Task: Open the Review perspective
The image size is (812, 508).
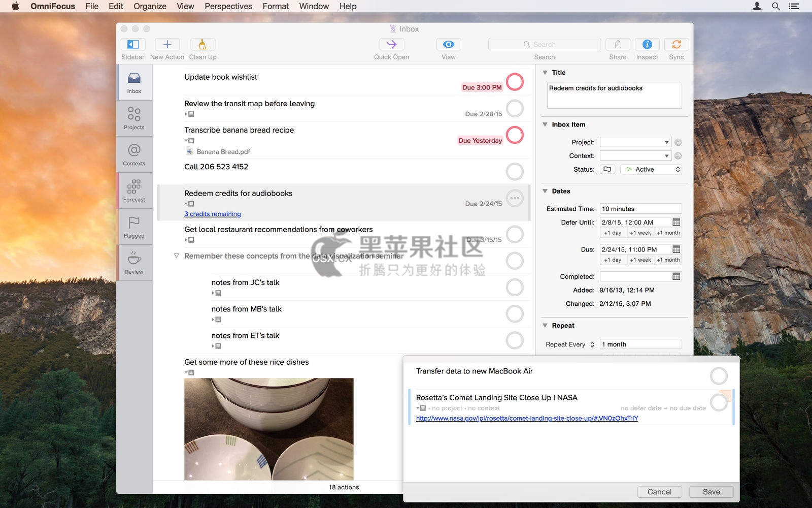Action: coord(134,263)
